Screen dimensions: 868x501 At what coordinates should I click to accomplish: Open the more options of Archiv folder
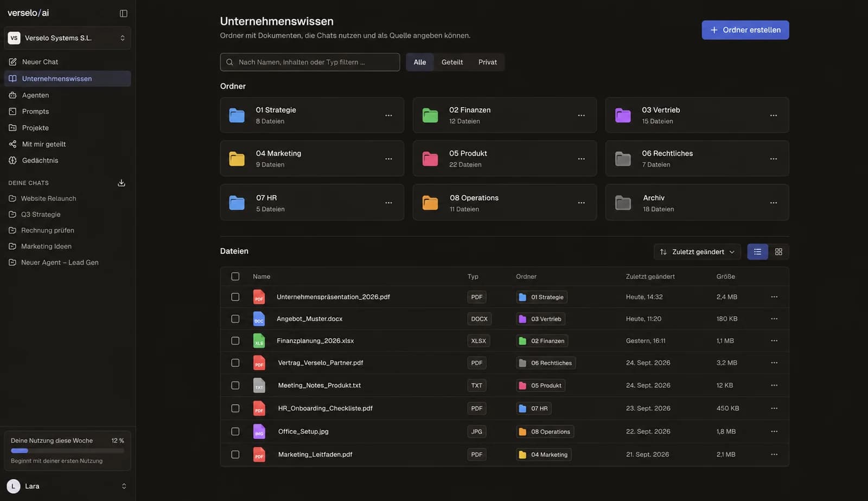[773, 203]
